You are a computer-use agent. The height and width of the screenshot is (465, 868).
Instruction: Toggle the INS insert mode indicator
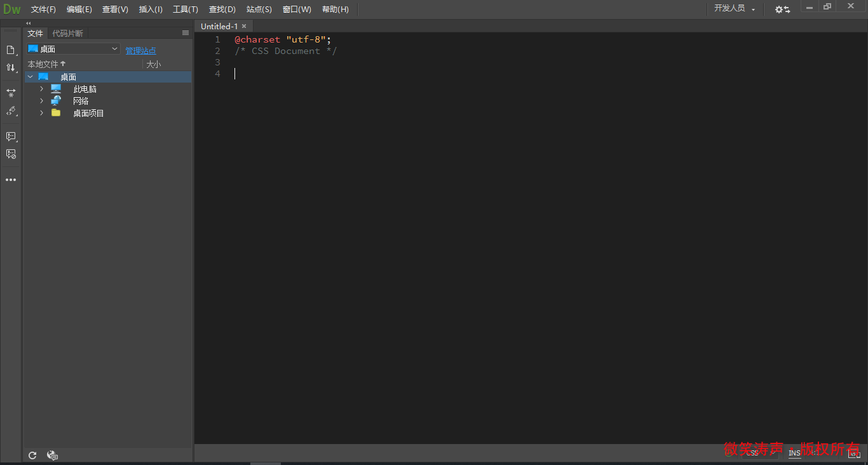794,453
